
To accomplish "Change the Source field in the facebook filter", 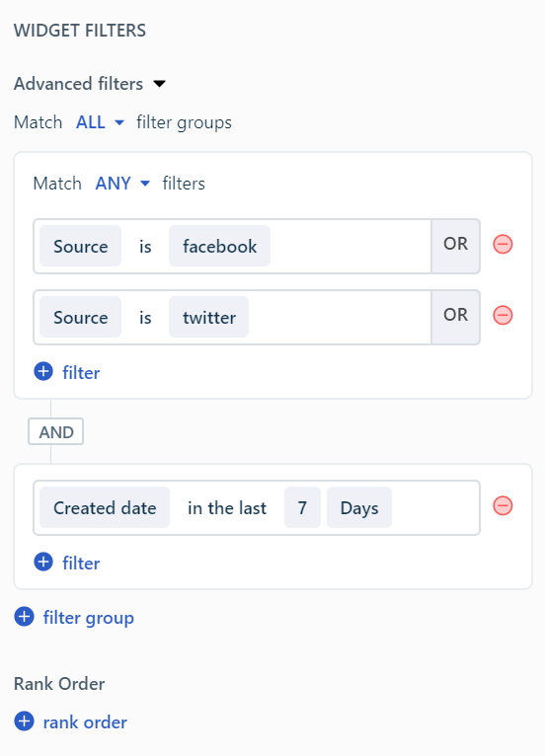I will click(x=81, y=246).
